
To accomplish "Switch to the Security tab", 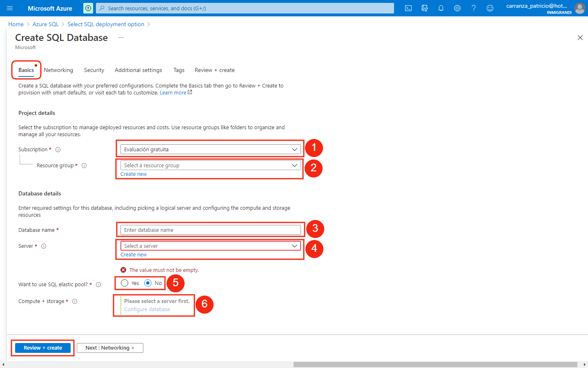I will click(x=94, y=70).
